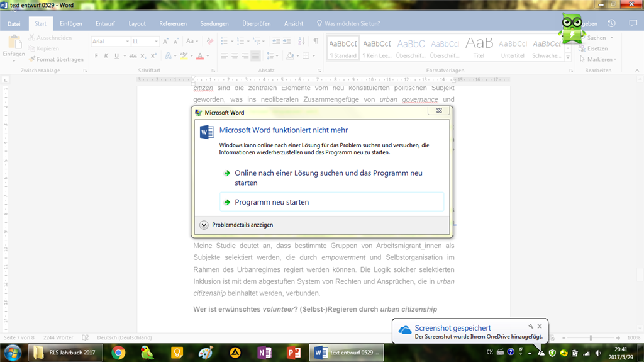Image resolution: width=644 pixels, height=362 pixels.
Task: Apply underline formatting
Action: coord(116,55)
